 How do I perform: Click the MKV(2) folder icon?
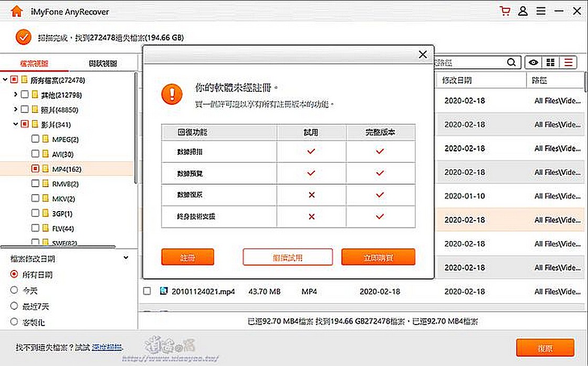click(46, 198)
